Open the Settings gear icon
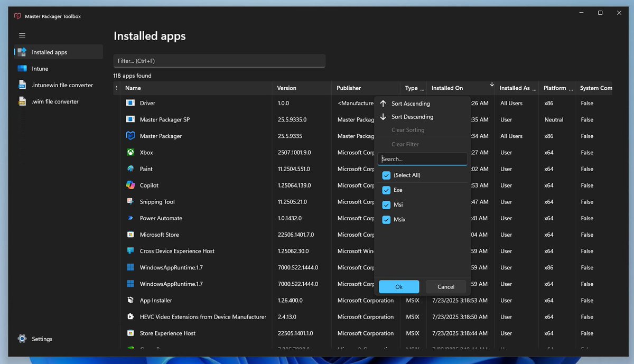This screenshot has height=364, width=634. pos(22,339)
